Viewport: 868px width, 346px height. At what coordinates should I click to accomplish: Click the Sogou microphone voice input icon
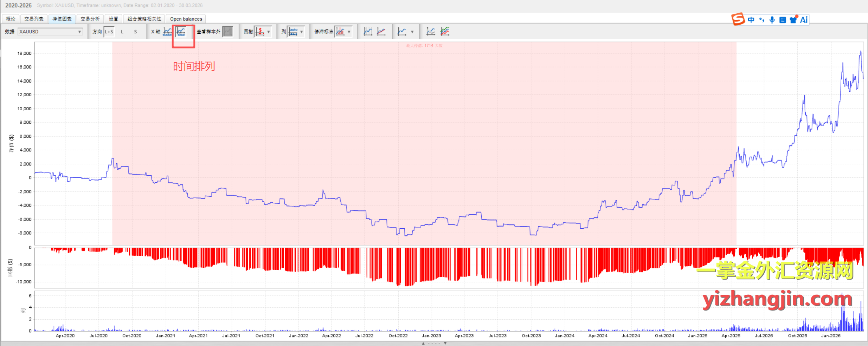772,20
